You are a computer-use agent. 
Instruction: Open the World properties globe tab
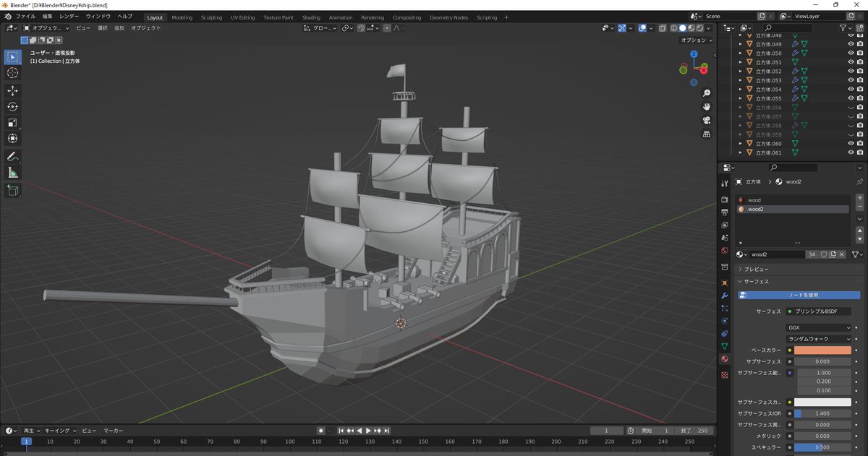724,250
